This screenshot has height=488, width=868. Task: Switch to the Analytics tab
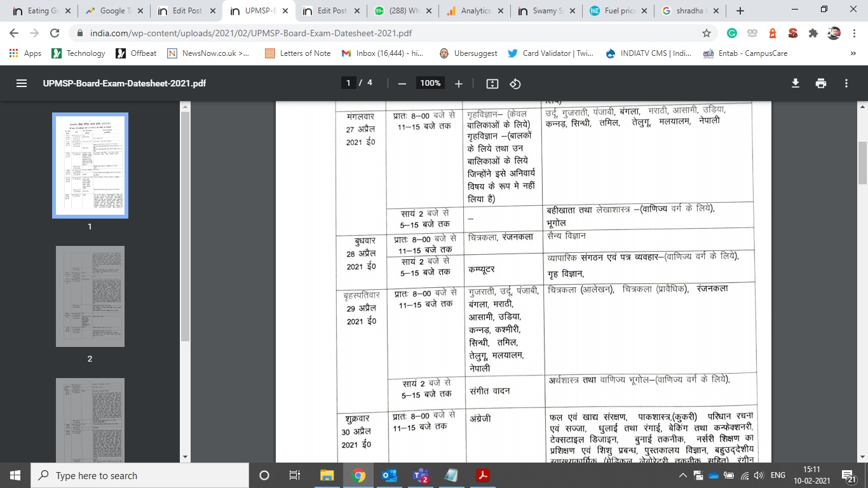473,10
